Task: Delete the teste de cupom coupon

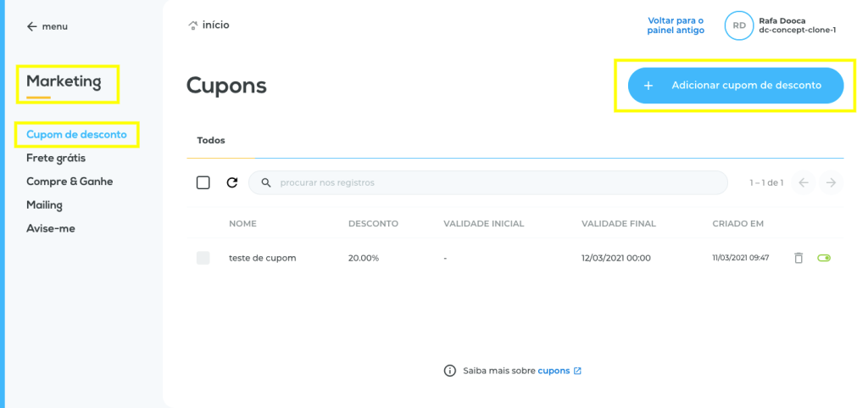Action: point(798,258)
